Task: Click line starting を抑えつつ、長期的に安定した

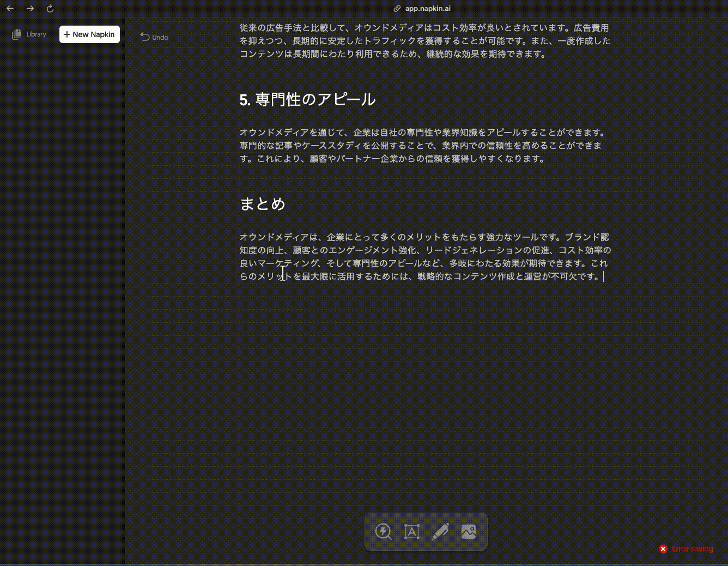Action: click(x=425, y=41)
